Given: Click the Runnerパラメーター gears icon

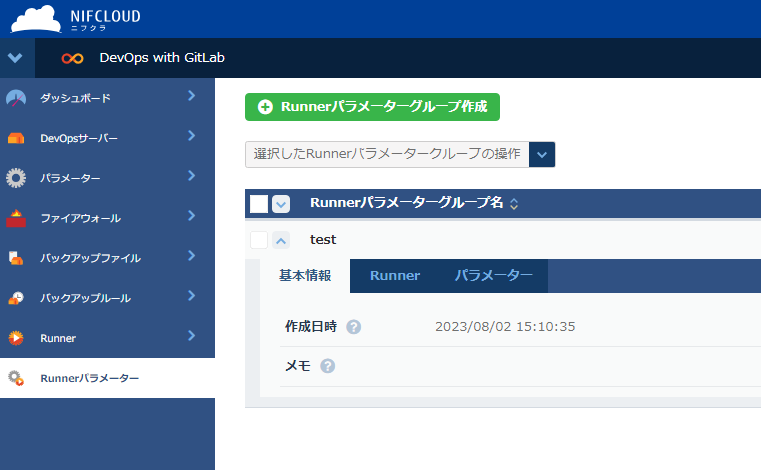Looking at the screenshot, I should click(x=16, y=378).
